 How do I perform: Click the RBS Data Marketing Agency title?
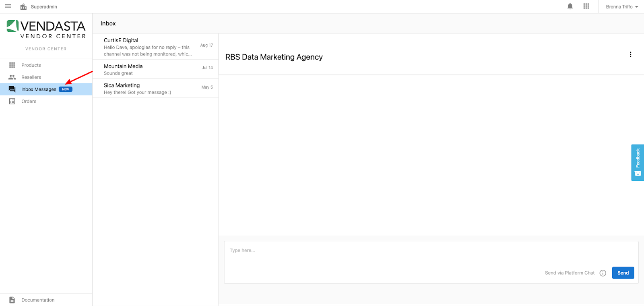point(274,57)
